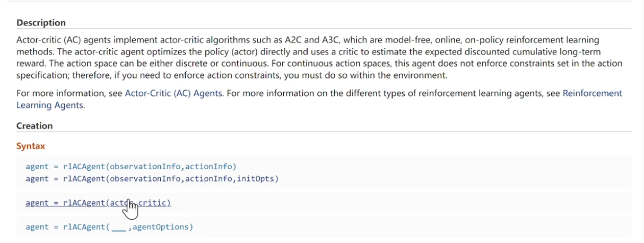
Task: Open the Actor-Critic (AC) Agents link
Action: (x=172, y=93)
